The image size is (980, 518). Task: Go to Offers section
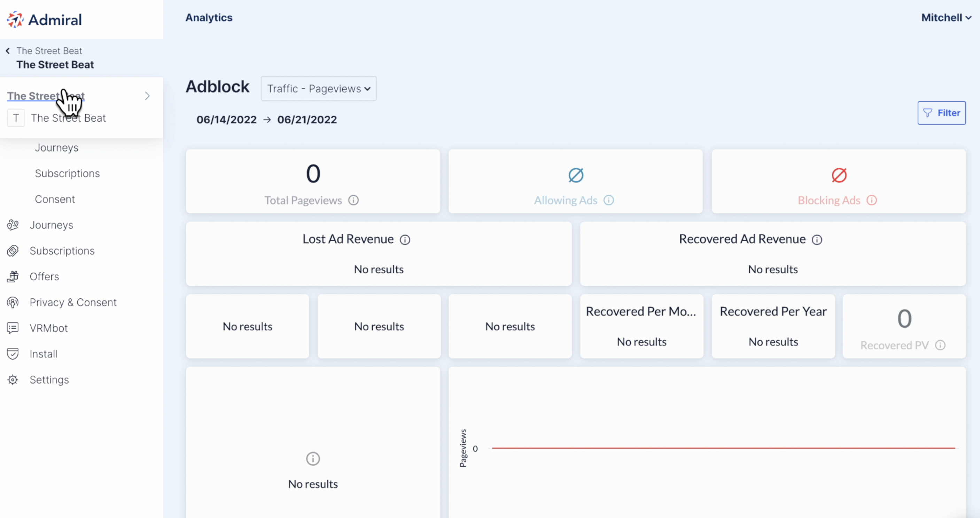44,276
